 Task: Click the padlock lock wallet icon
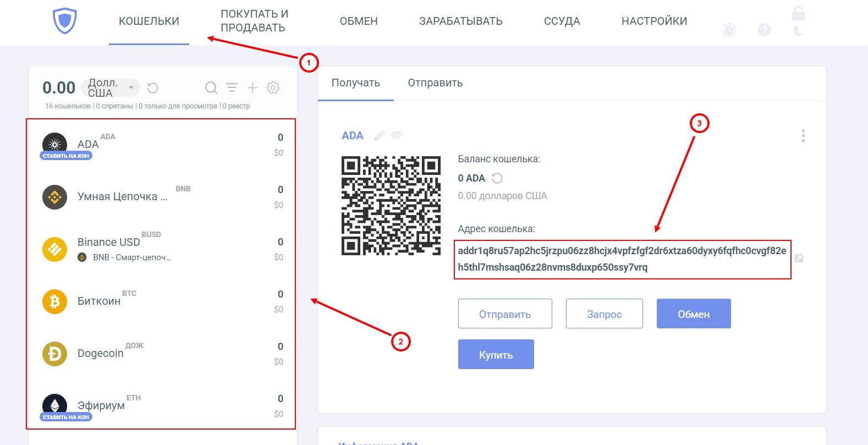[798, 14]
